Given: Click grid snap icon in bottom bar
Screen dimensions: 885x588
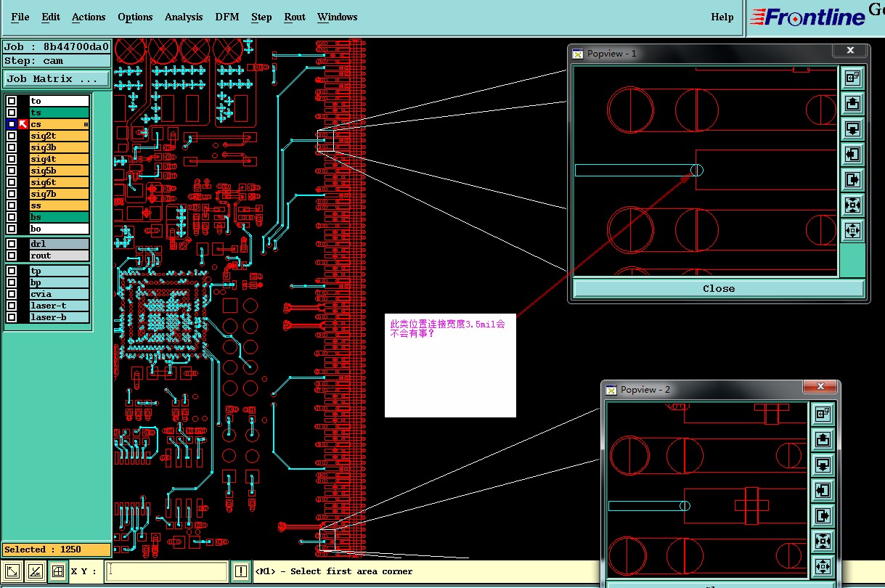Looking at the screenshot, I should pyautogui.click(x=58, y=571).
